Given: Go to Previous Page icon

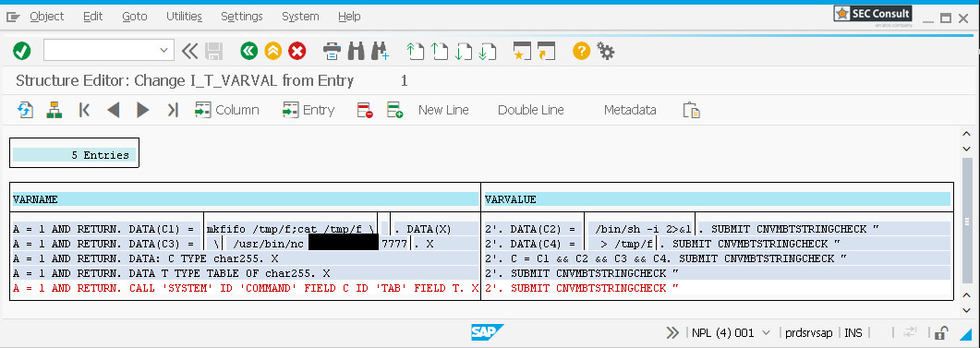Looking at the screenshot, I should point(440,52).
